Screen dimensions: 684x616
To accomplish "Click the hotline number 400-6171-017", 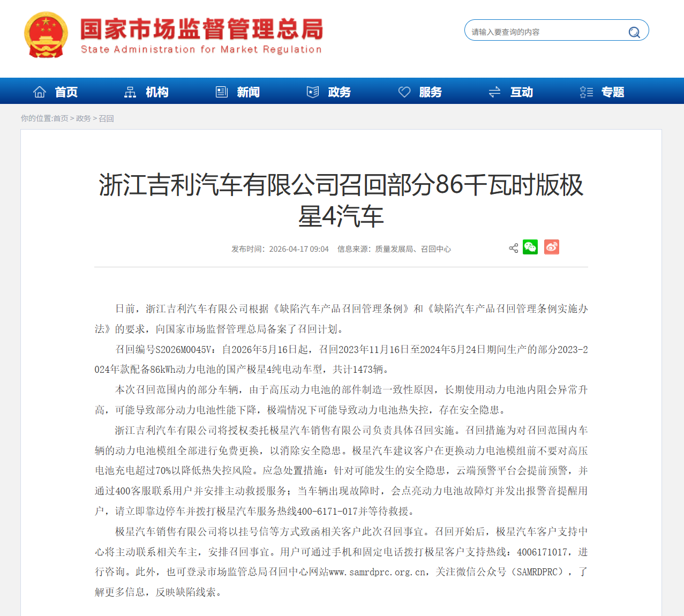I will pyautogui.click(x=327, y=512).
